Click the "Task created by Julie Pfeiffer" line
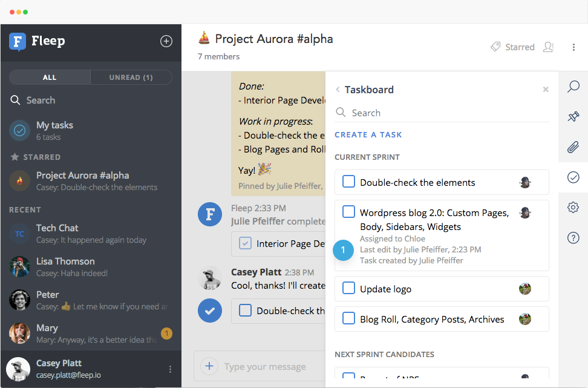 [x=411, y=260]
